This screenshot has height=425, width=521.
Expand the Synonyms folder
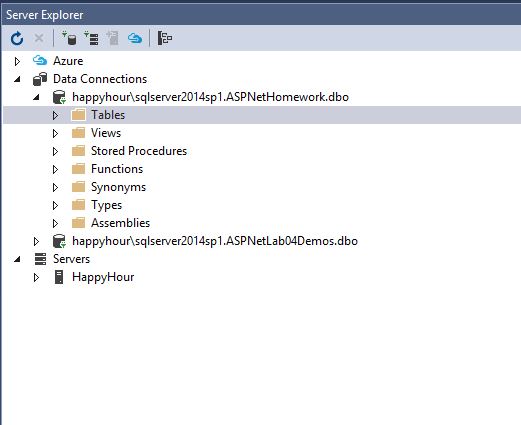pos(55,187)
